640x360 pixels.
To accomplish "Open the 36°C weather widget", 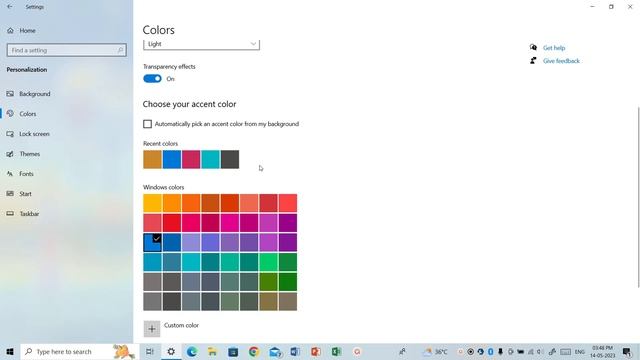I will coord(435,351).
